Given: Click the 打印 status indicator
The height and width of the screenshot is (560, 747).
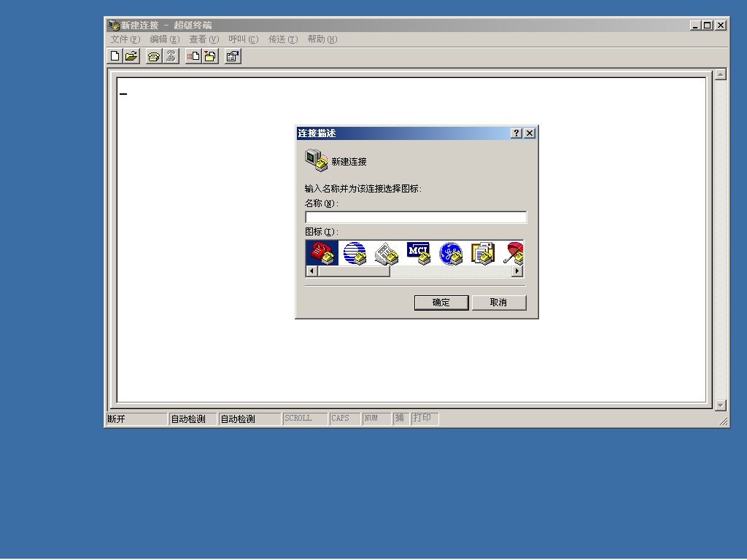Looking at the screenshot, I should [x=425, y=419].
